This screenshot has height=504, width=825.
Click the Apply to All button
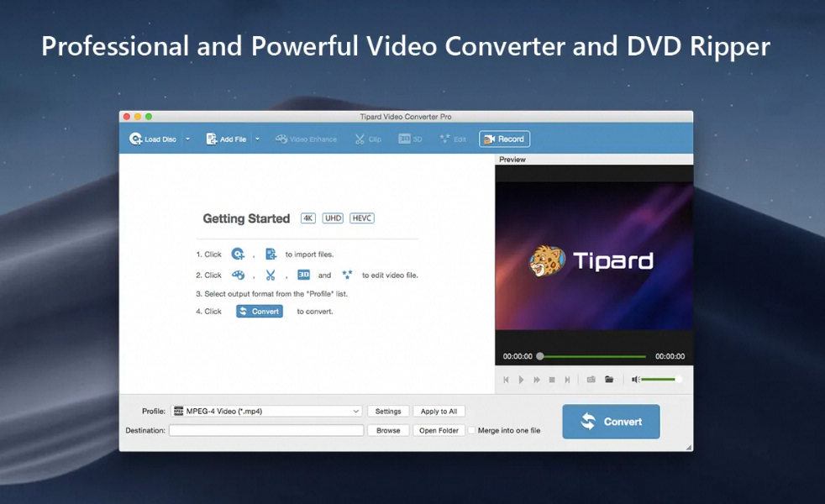point(439,412)
